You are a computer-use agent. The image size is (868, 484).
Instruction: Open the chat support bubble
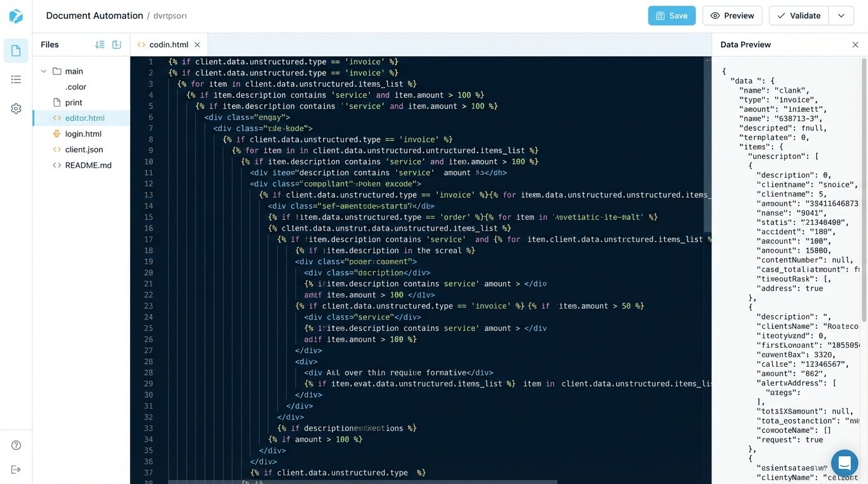(x=845, y=463)
